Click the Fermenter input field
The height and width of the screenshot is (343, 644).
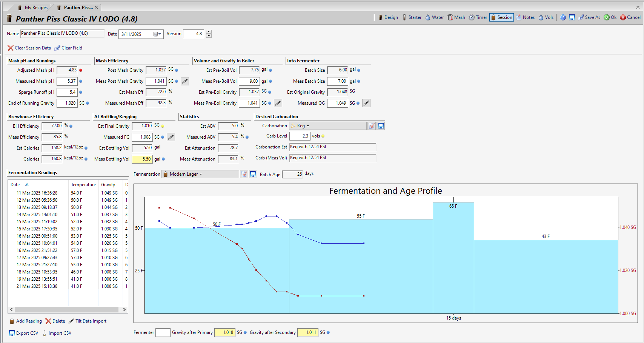click(x=163, y=332)
